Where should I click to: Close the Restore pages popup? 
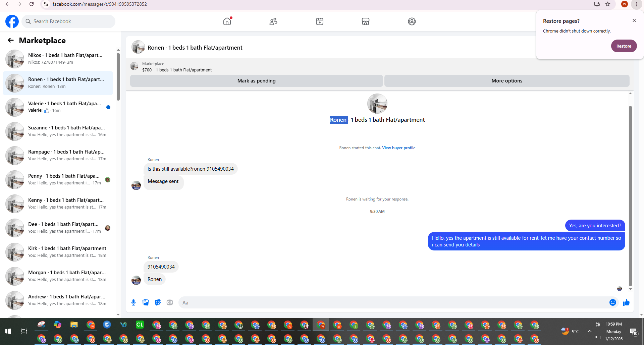click(x=634, y=20)
